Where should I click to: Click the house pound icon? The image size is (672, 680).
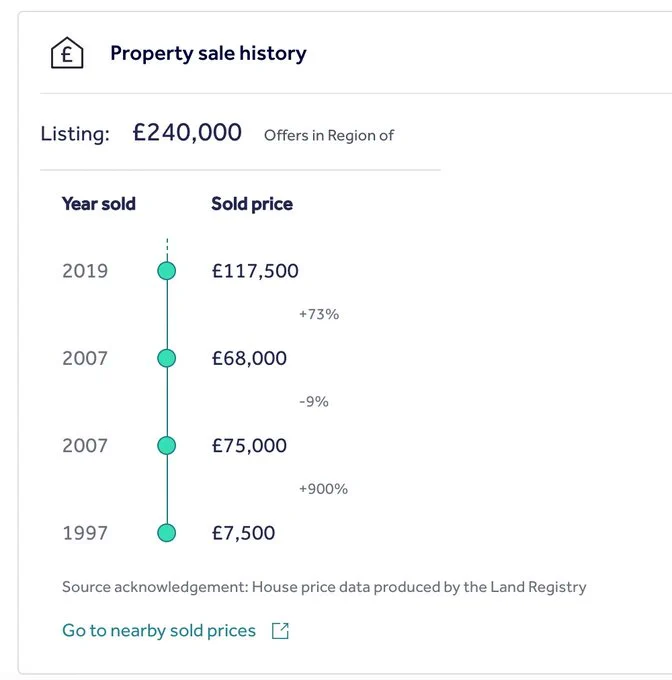(x=67, y=53)
